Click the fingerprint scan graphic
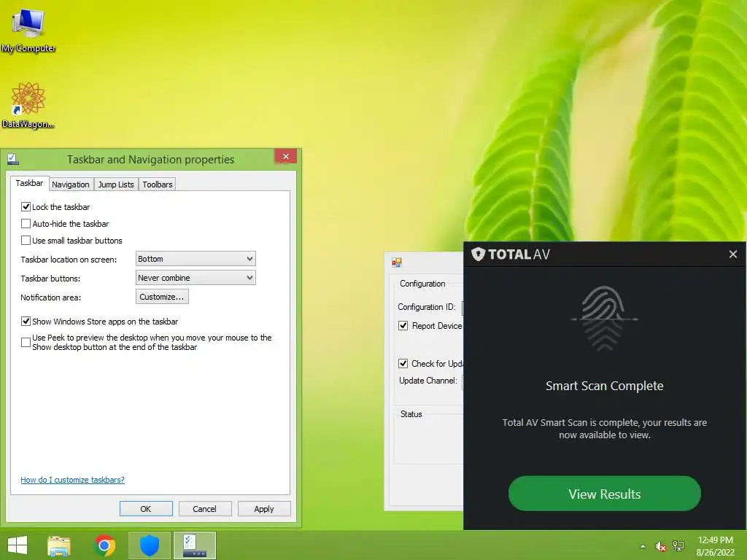747x560 pixels. click(604, 319)
